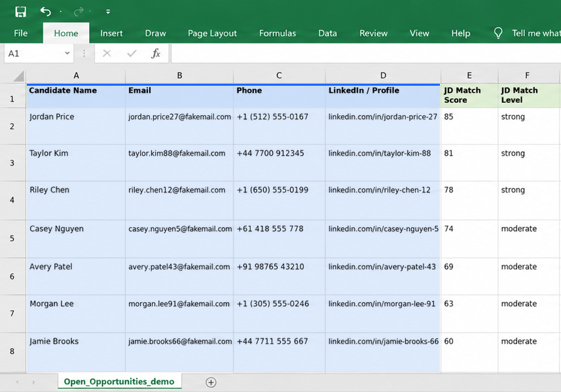The image size is (561, 392).
Task: Click the Cancel X icon in formula bar
Action: (107, 54)
